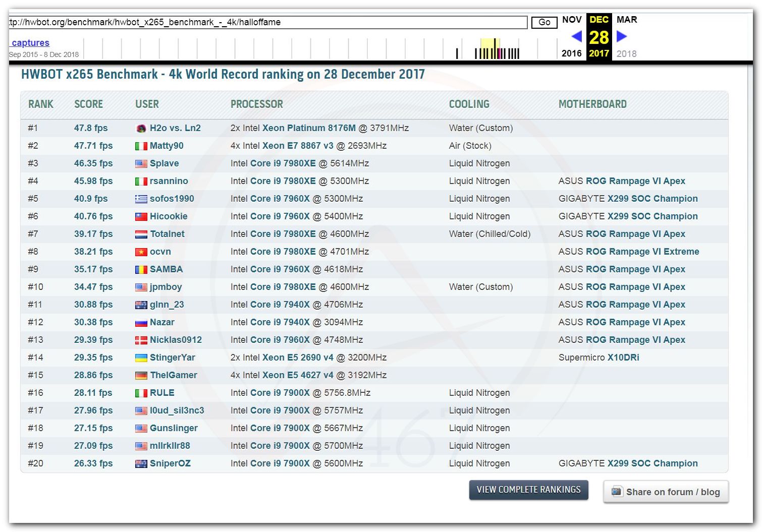Open sofos1990's X299 SOC Champion link
This screenshot has width=762, height=532.
[652, 199]
